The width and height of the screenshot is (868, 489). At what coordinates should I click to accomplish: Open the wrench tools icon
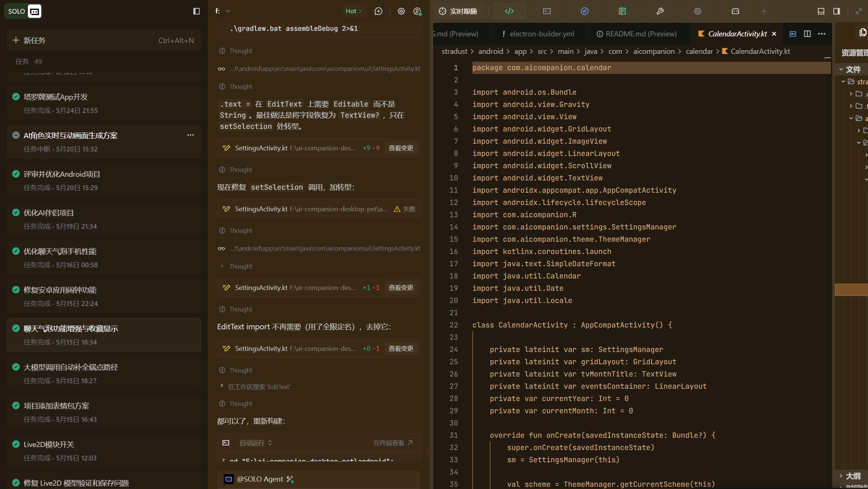pos(660,11)
